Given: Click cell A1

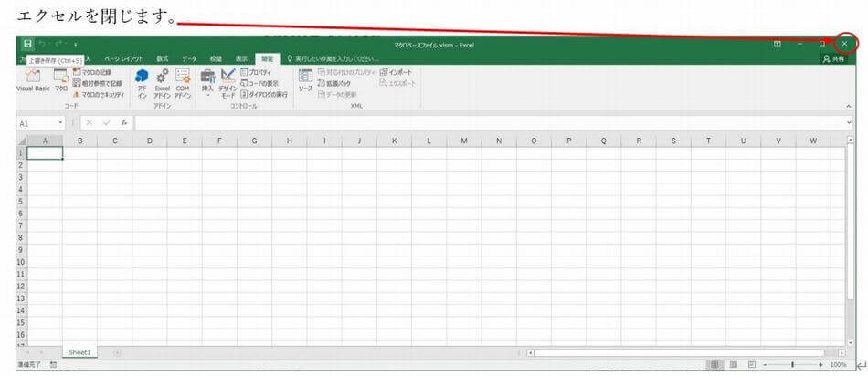Looking at the screenshot, I should click(45, 153).
